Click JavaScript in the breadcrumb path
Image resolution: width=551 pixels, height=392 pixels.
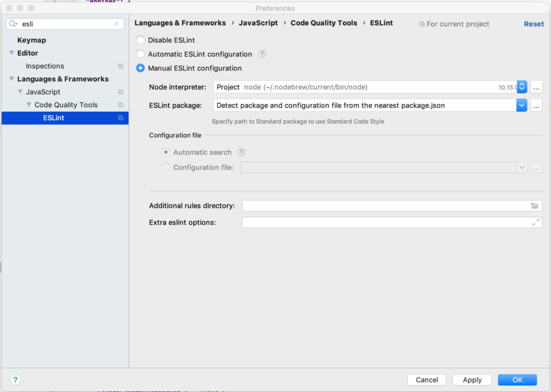click(x=258, y=23)
